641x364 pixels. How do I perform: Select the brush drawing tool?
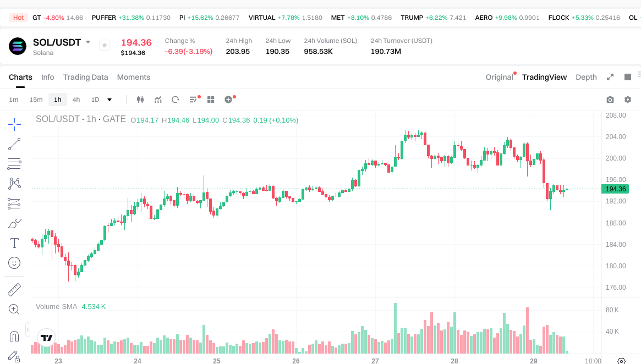(x=14, y=223)
